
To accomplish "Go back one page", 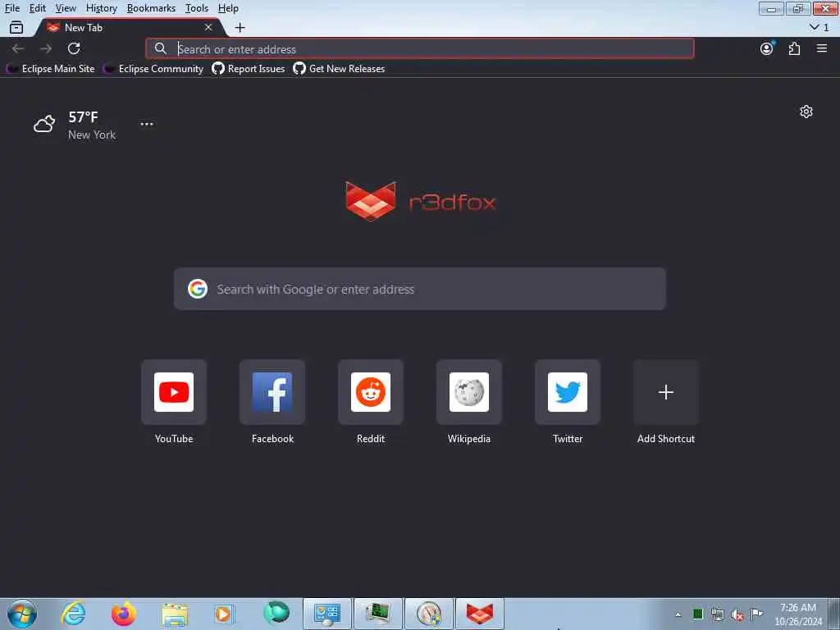I will (x=18, y=48).
